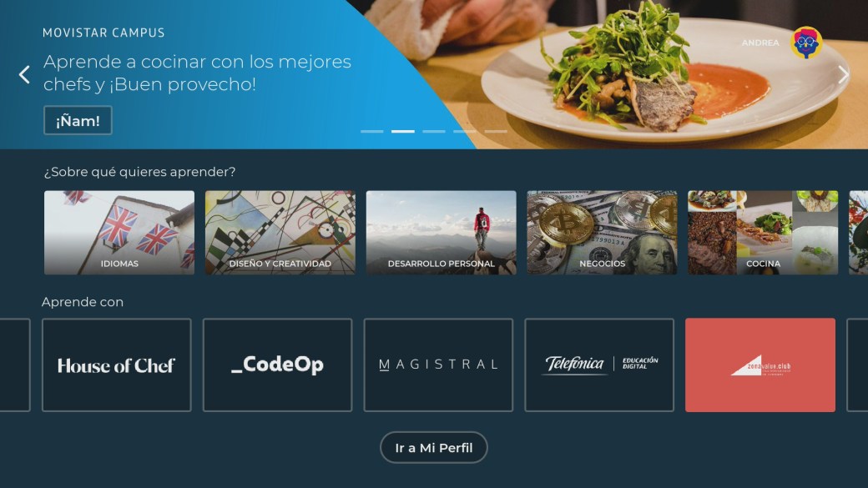Select the fifth carousel slide indicator
Screen dimensions: 868x488
coord(496,132)
